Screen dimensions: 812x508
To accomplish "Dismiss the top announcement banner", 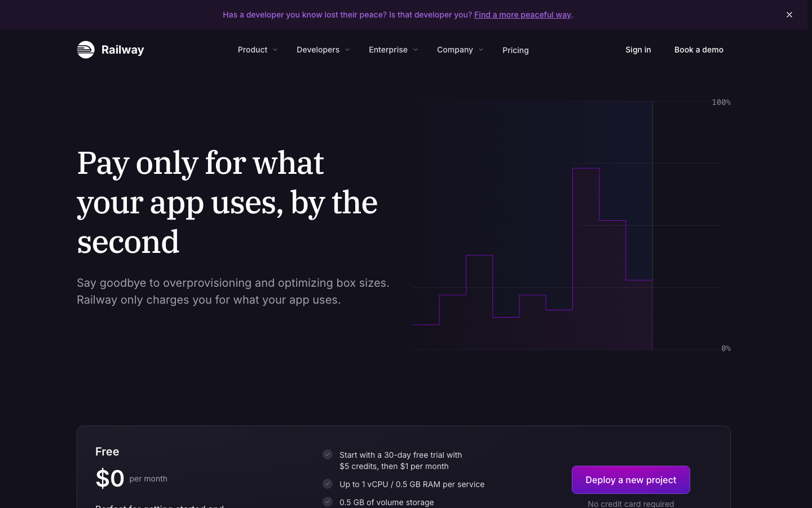I will 789,15.
